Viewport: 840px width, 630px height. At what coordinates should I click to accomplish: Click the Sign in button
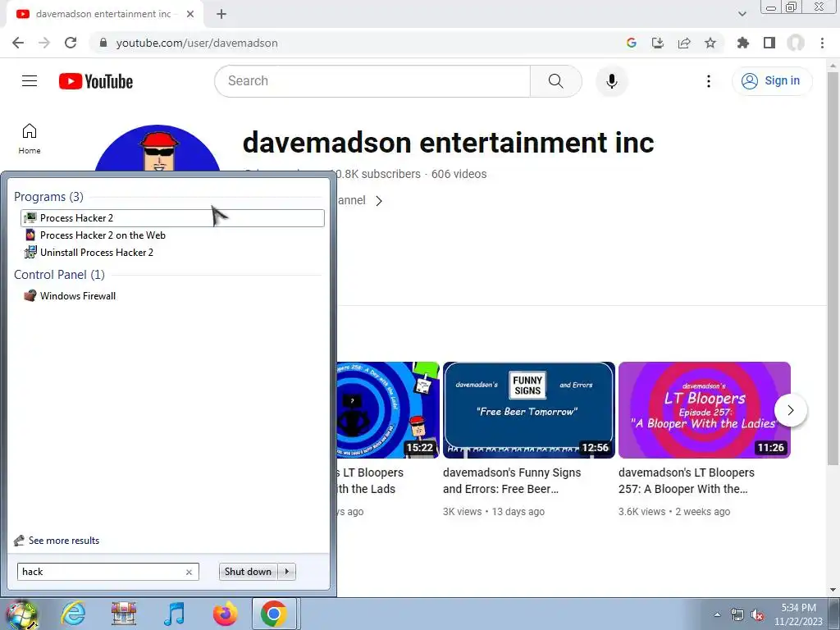(x=772, y=81)
